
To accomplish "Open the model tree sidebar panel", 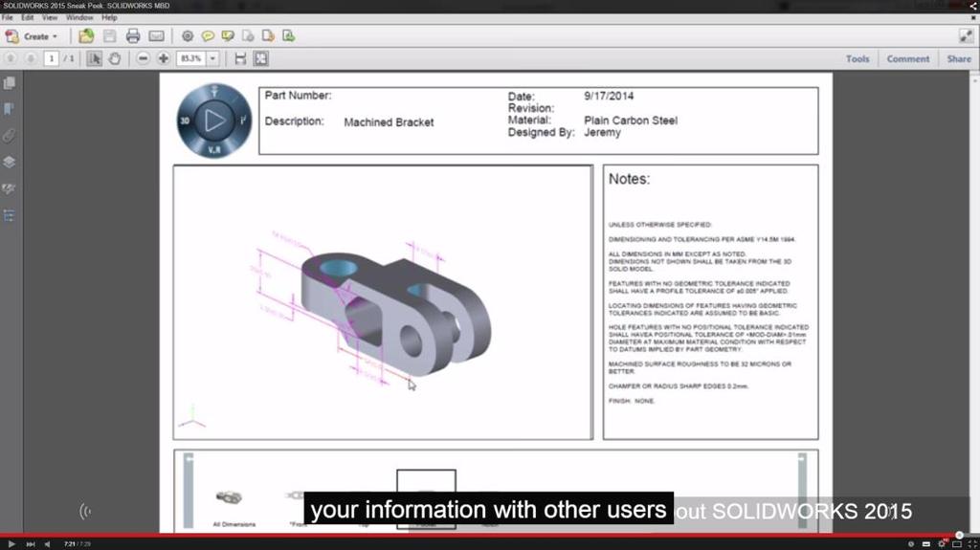I will point(10,215).
